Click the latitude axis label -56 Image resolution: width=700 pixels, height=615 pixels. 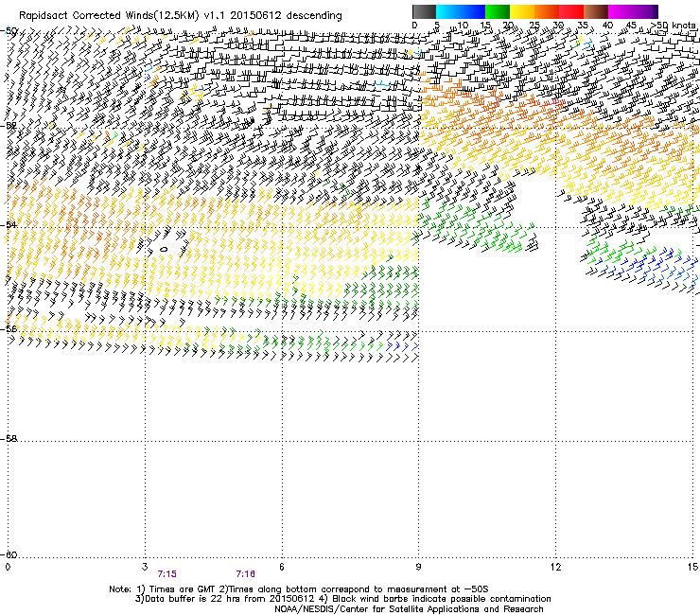coord(9,329)
